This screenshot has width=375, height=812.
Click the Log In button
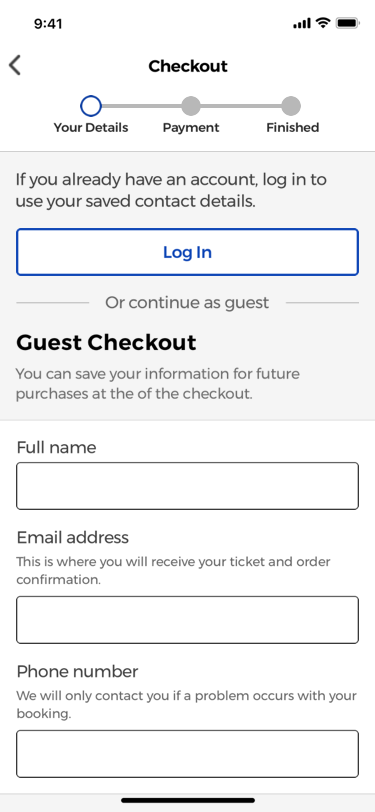[x=188, y=252]
